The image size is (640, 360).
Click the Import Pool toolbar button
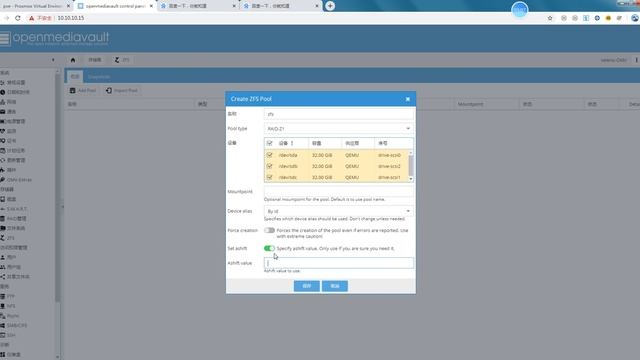click(x=122, y=91)
